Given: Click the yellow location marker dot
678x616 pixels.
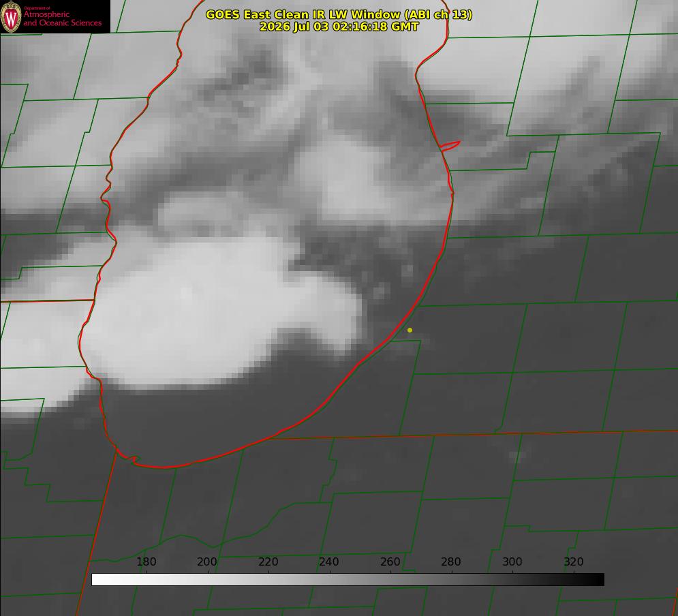Looking at the screenshot, I should (x=410, y=330).
